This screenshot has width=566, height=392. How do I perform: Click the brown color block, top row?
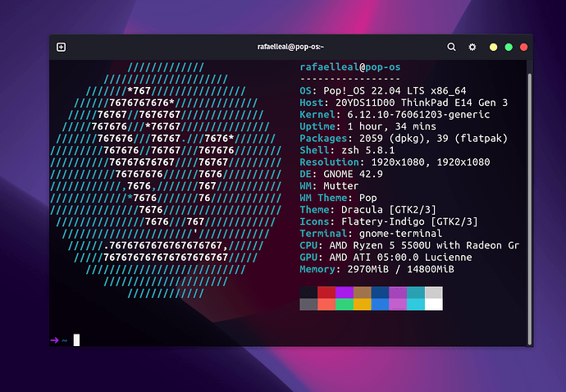click(362, 293)
